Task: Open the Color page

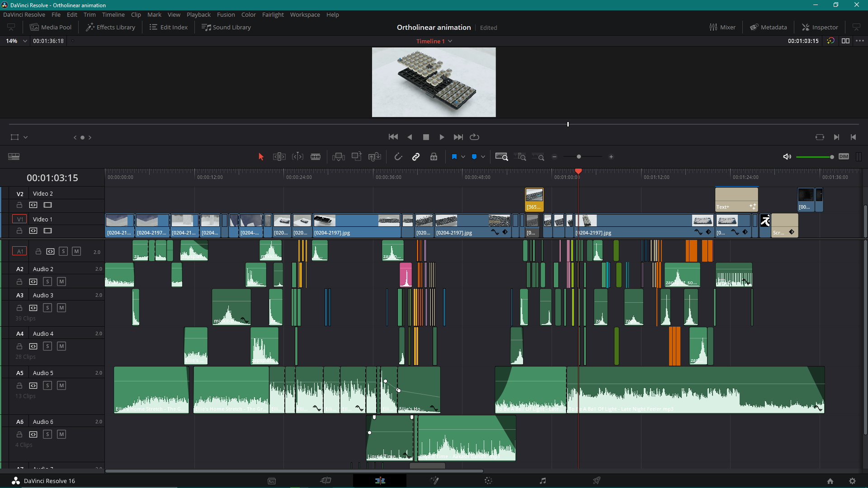Action: click(488, 480)
